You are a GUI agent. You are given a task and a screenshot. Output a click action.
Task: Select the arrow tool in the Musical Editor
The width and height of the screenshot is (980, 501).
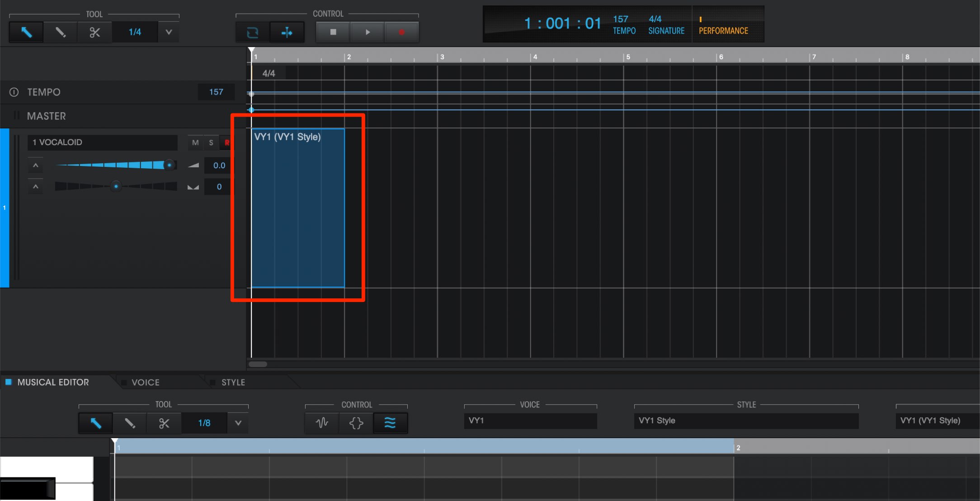point(95,423)
